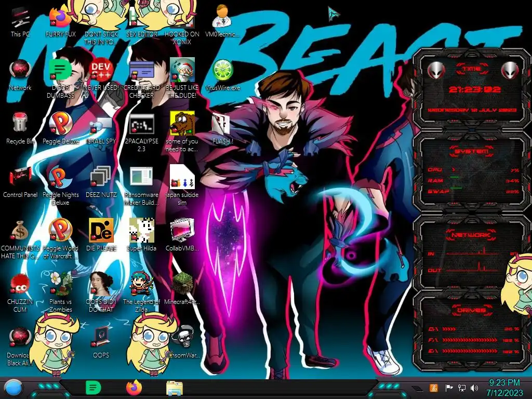This screenshot has height=399, width=532.
Task: Open the volume speaker tray icon
Action: pyautogui.click(x=474, y=388)
